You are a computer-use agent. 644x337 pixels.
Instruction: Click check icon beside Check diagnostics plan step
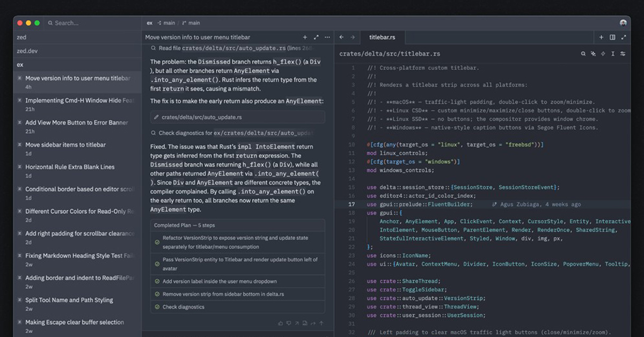click(157, 307)
